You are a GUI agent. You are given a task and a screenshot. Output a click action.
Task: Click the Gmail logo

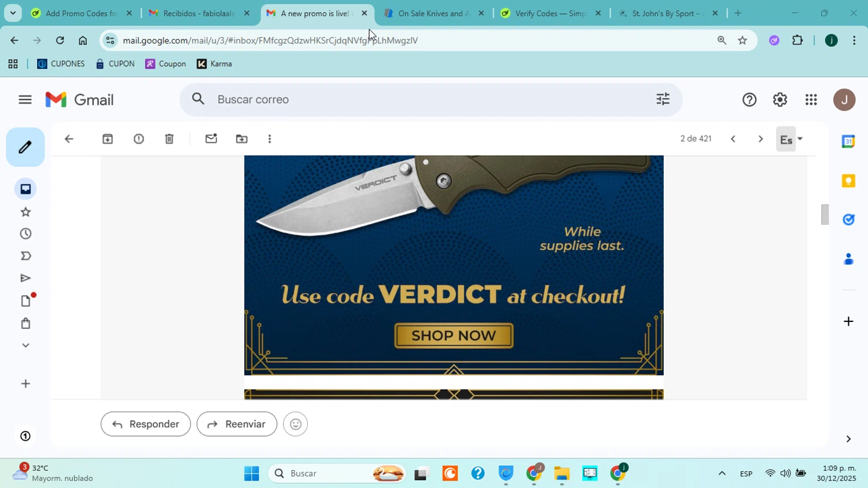[x=79, y=100]
